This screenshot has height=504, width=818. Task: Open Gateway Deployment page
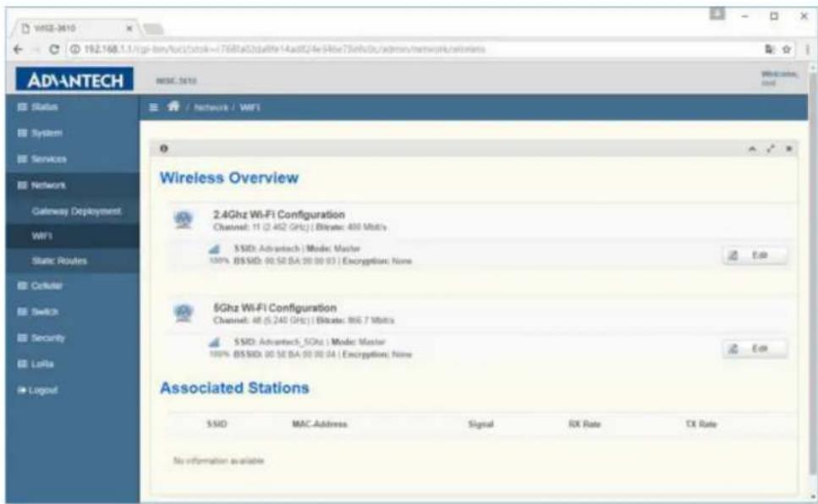pyautogui.click(x=76, y=211)
